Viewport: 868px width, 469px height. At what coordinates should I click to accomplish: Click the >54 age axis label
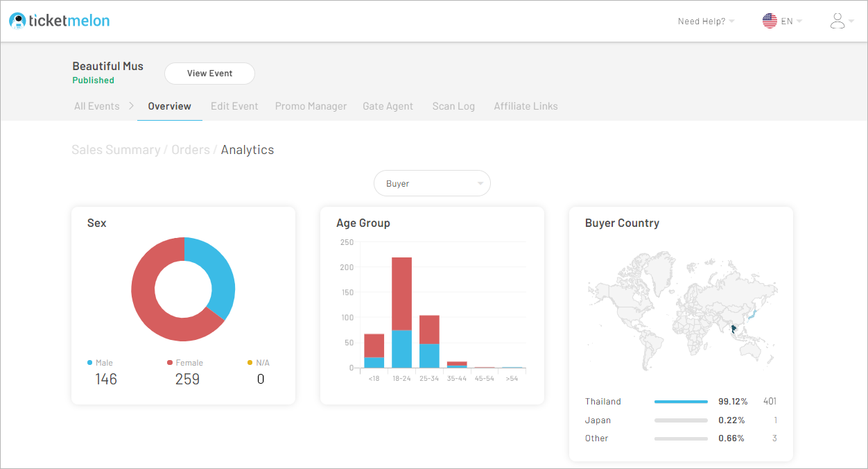point(512,378)
